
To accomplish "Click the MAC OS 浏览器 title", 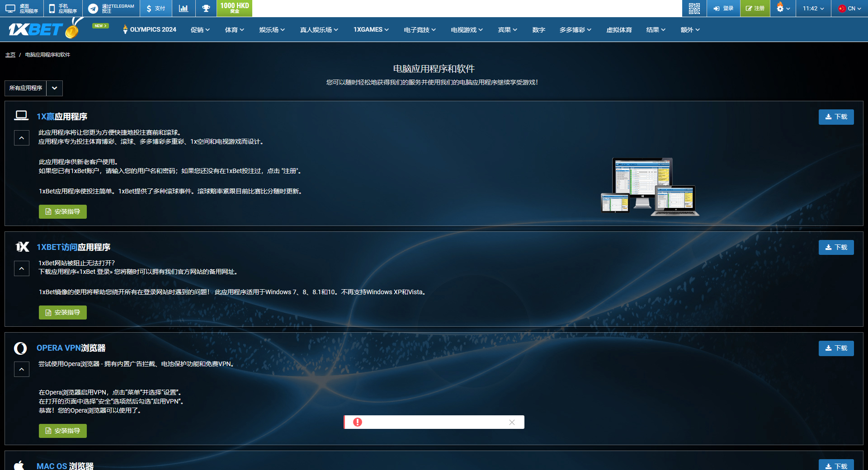I will (x=65, y=466).
